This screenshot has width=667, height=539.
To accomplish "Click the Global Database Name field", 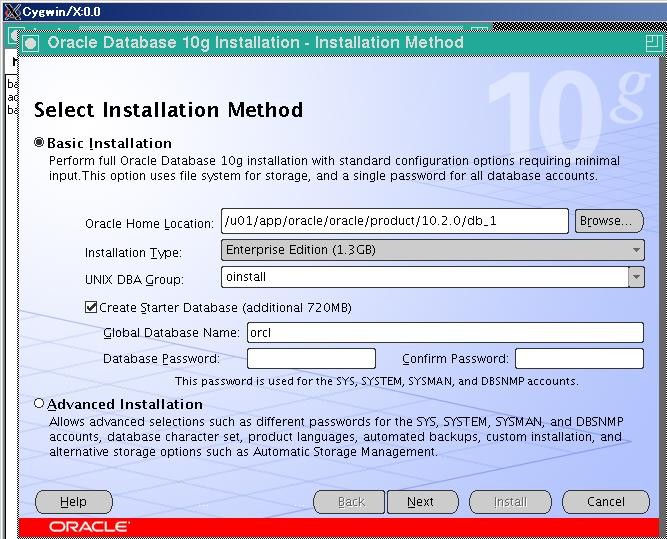I will (445, 332).
